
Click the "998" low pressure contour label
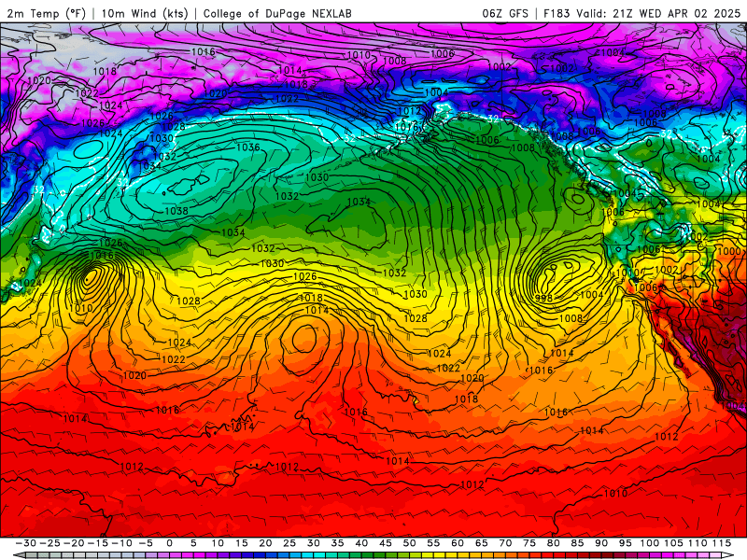pos(543,298)
